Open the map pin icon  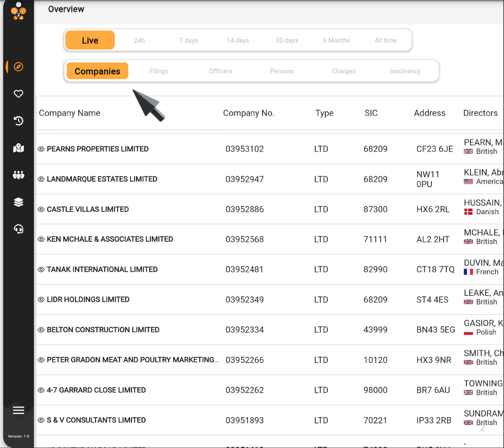pyautogui.click(x=18, y=148)
